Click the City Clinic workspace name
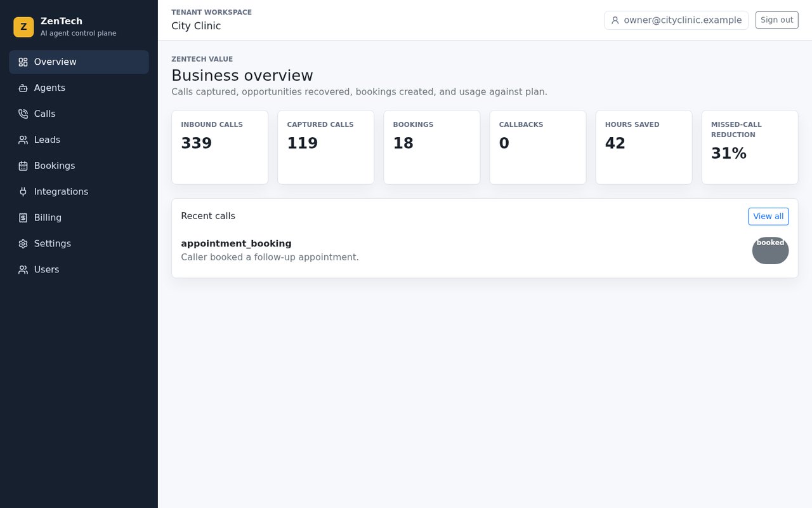812x508 pixels. pyautogui.click(x=196, y=27)
